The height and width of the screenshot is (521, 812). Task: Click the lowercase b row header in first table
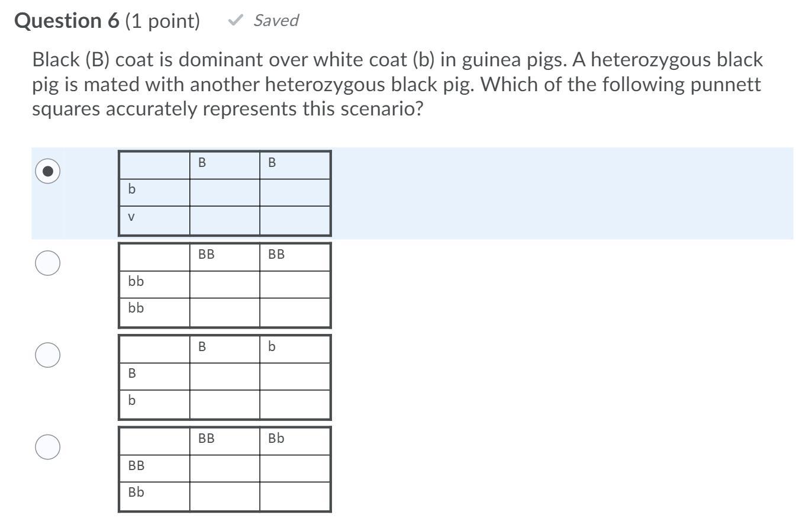pos(132,189)
